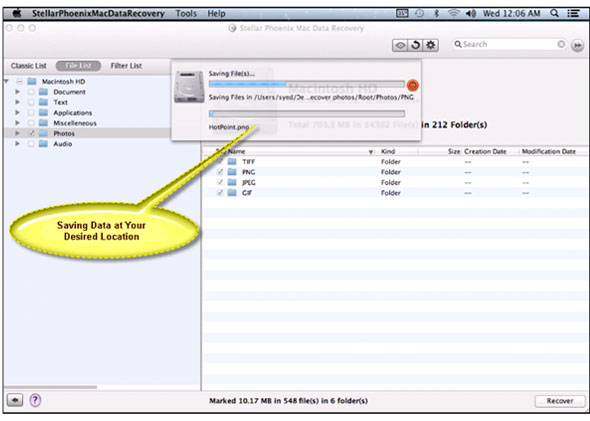Click the Recover button
This screenshot has height=421, width=590.
(560, 401)
